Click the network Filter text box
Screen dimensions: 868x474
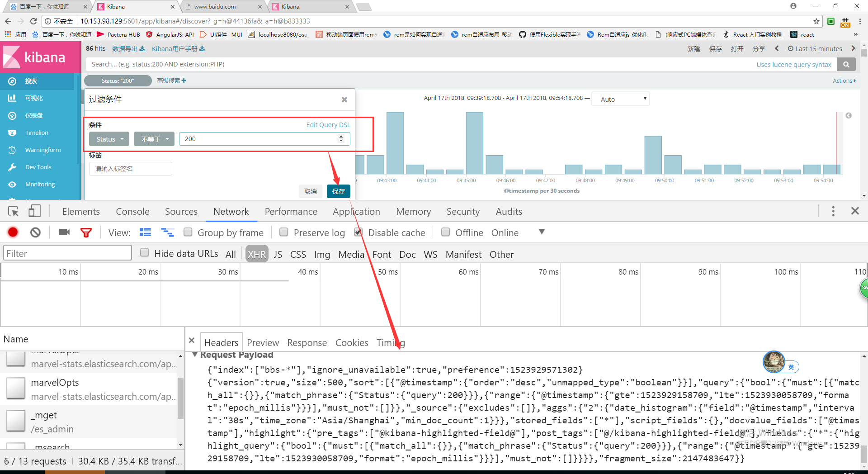[67, 253]
